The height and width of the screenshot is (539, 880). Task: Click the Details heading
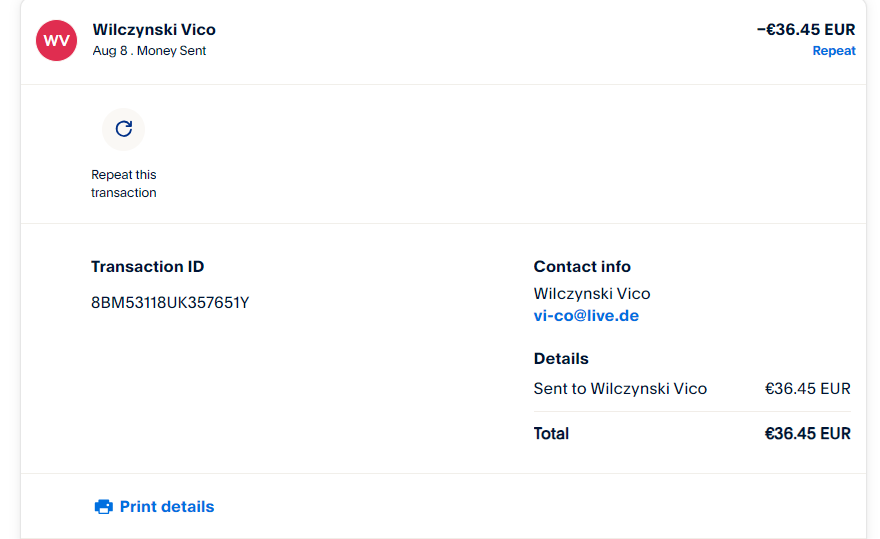[x=561, y=359]
